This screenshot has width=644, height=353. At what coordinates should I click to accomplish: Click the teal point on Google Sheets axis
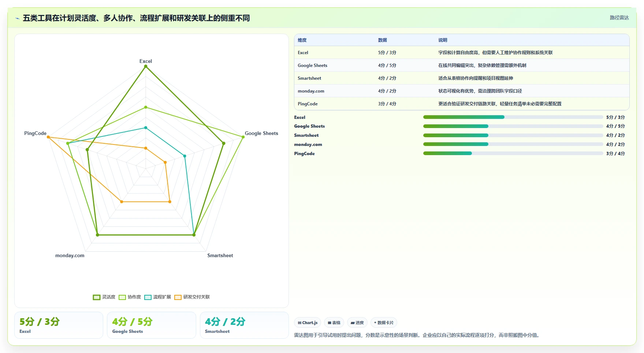(x=185, y=156)
